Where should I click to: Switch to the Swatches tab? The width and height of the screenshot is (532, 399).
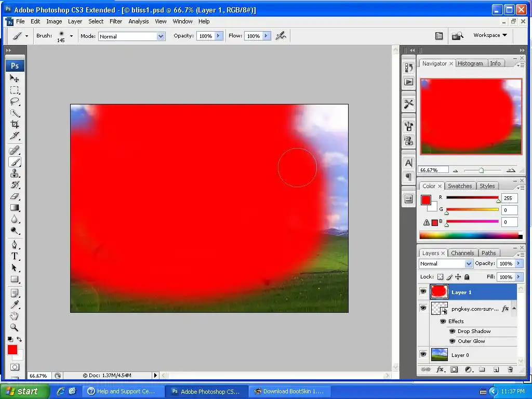pos(460,186)
